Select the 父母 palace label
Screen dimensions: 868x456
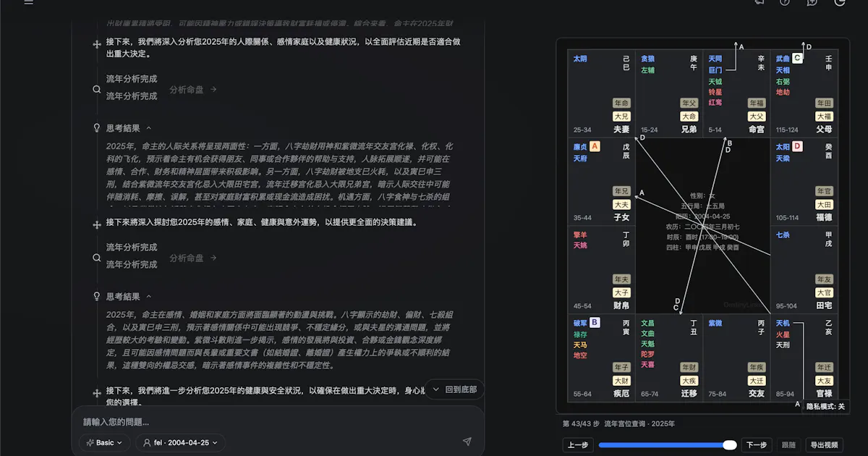point(824,130)
